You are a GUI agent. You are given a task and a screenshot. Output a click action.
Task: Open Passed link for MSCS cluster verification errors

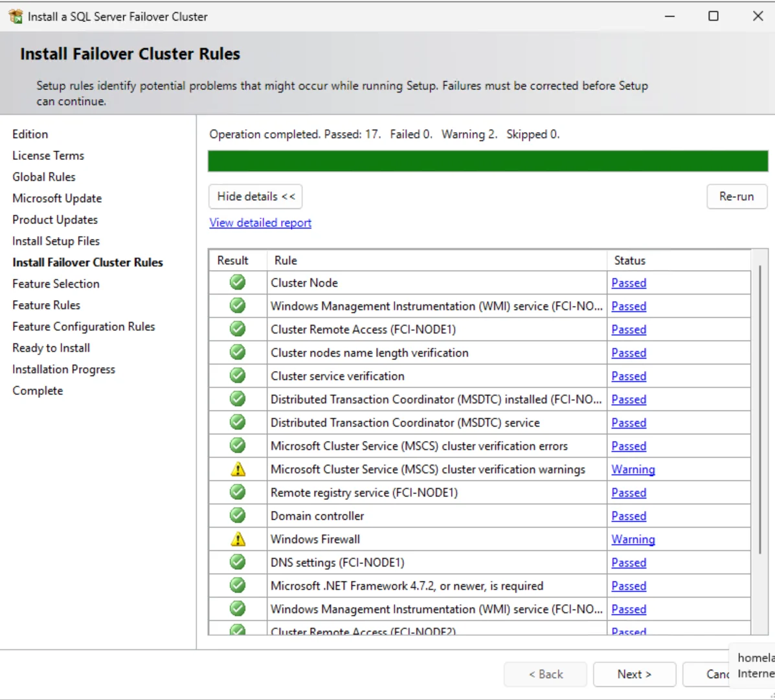pos(629,446)
